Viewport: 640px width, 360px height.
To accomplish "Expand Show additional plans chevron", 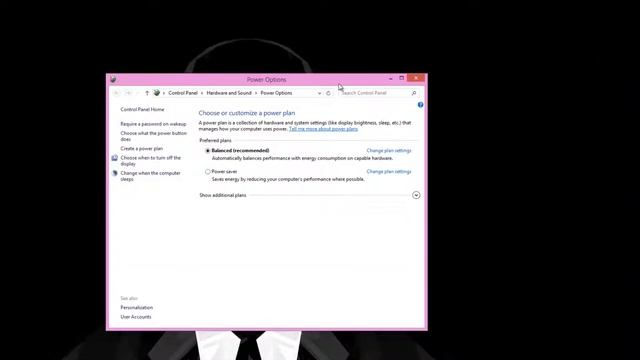I will click(416, 195).
